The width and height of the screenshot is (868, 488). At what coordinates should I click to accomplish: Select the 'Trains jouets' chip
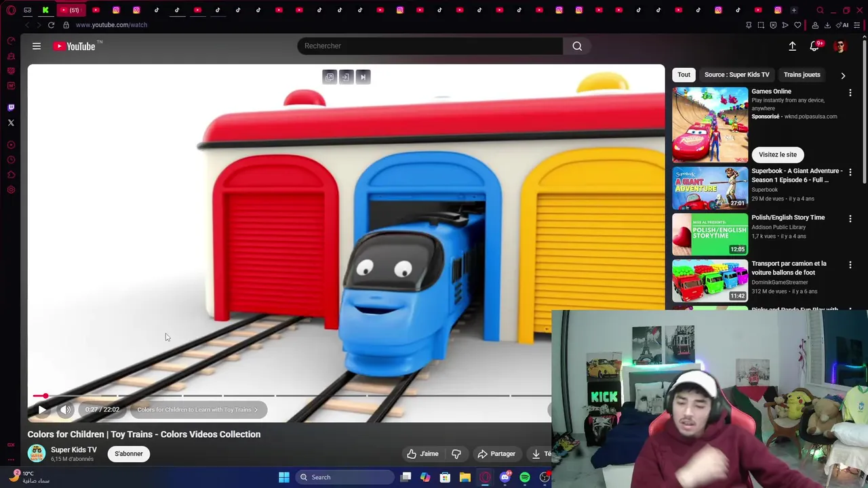pyautogui.click(x=802, y=75)
